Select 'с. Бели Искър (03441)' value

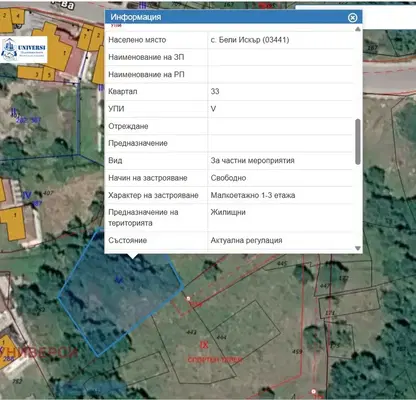[x=250, y=40]
